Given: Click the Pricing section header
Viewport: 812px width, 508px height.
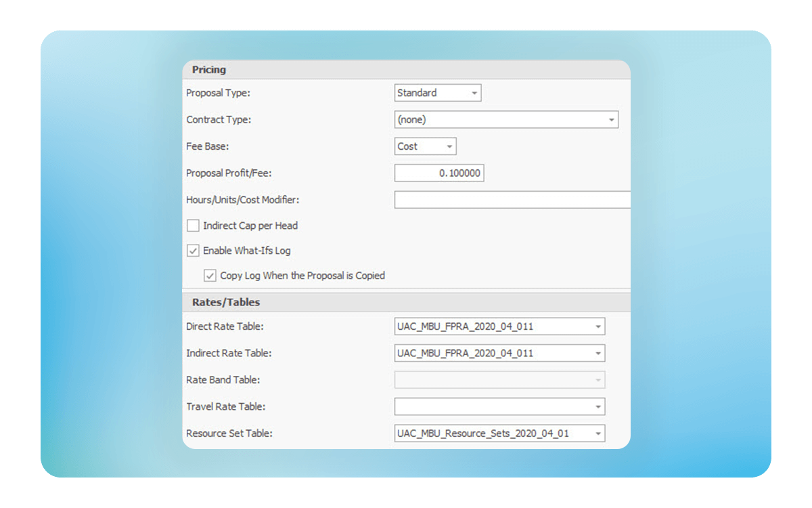Looking at the screenshot, I should (x=209, y=70).
